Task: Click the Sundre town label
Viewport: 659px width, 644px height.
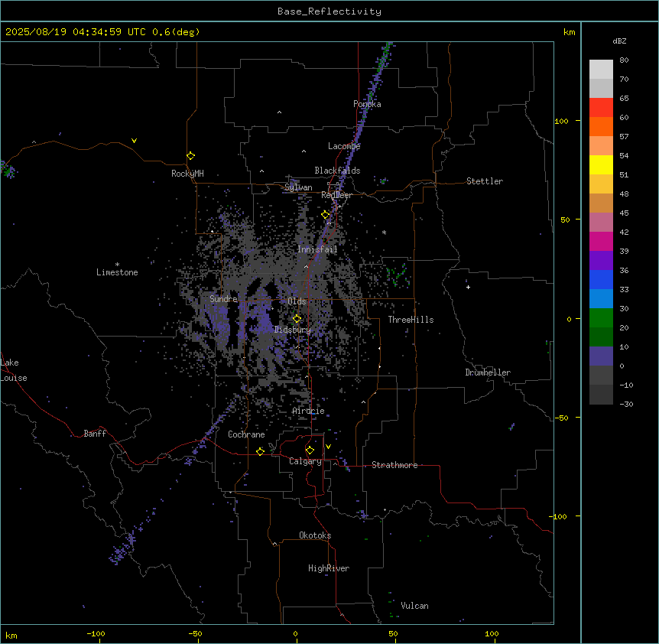Action: click(x=223, y=299)
